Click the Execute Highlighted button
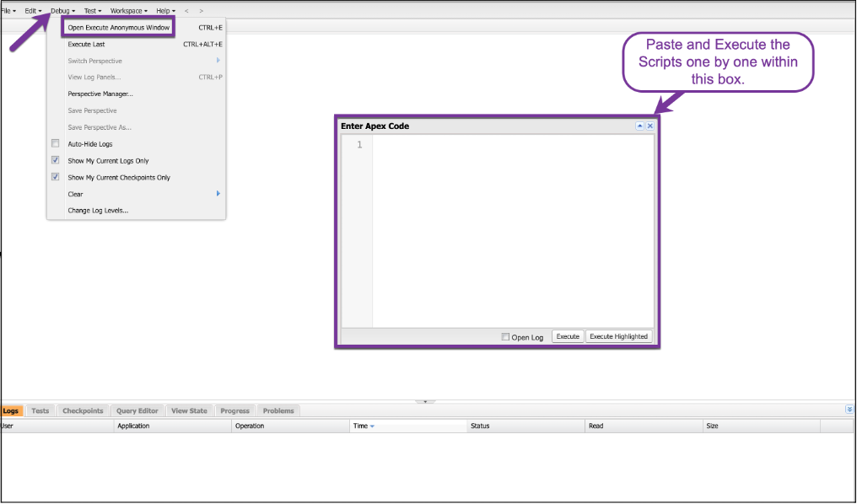Viewport: 857px width, 504px height. tap(618, 336)
